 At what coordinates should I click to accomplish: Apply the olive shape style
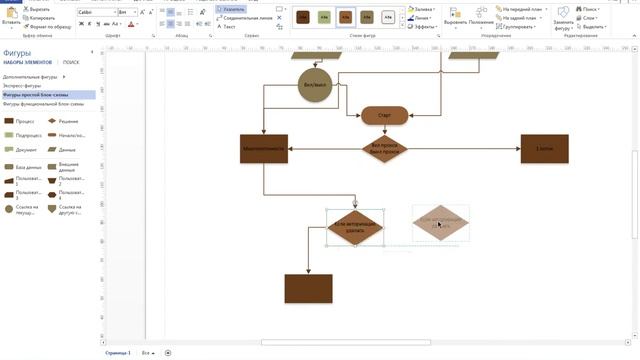(x=367, y=18)
